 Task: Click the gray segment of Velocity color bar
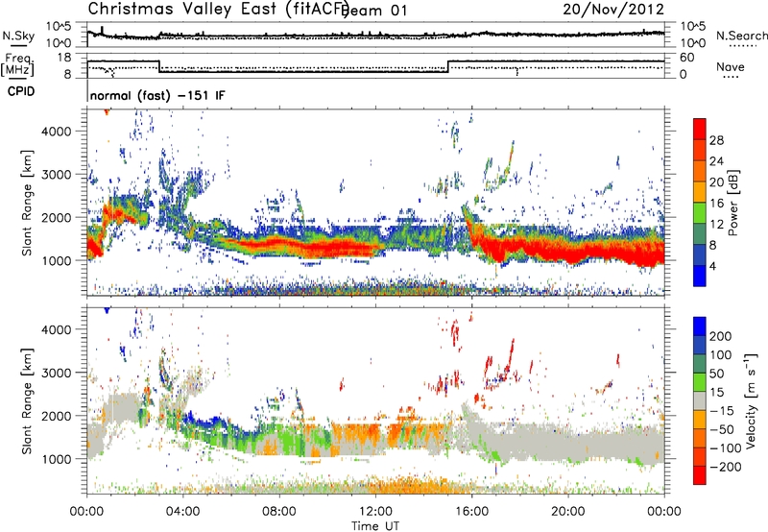coord(700,400)
